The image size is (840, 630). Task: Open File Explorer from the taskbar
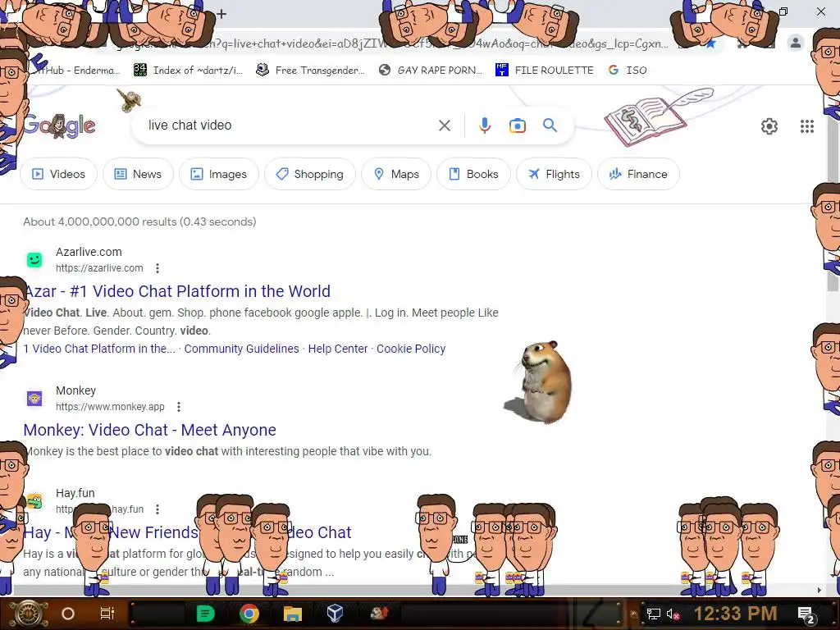tap(293, 614)
